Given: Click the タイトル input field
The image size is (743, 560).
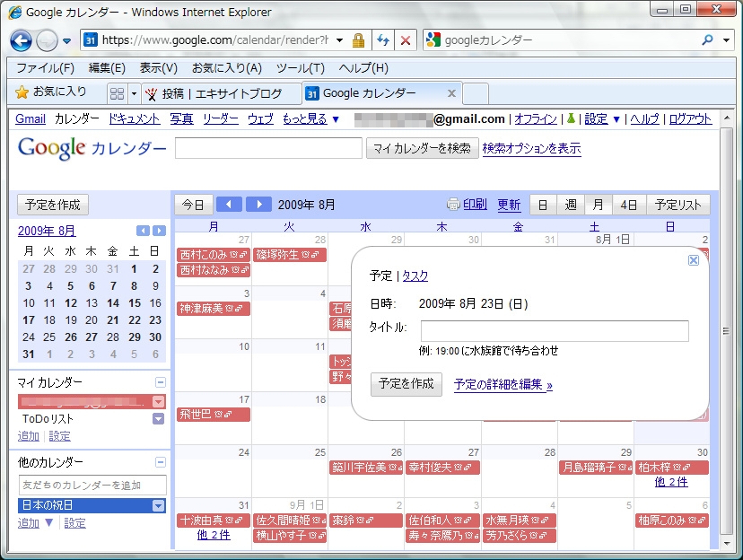Looking at the screenshot, I should pos(555,330).
